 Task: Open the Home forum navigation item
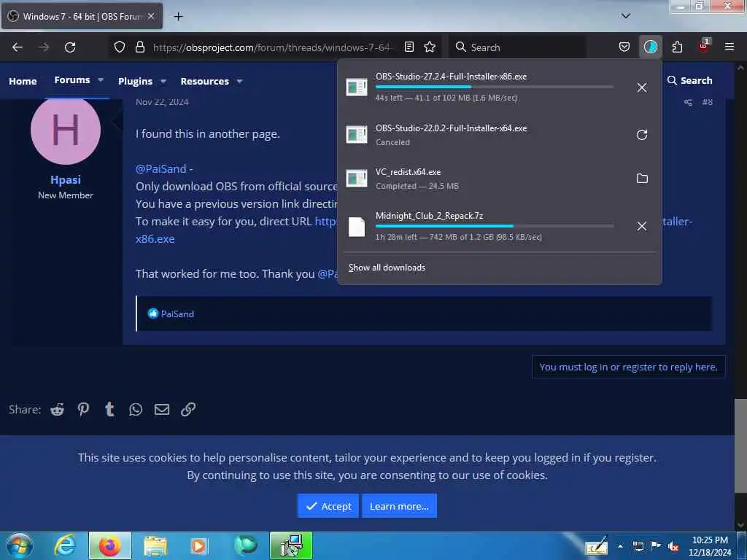click(x=23, y=81)
